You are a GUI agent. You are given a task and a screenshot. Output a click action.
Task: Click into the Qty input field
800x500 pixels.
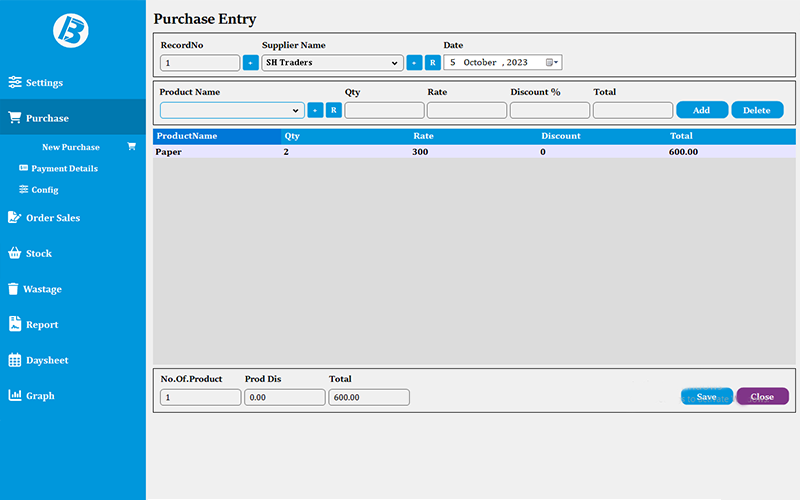pos(385,110)
